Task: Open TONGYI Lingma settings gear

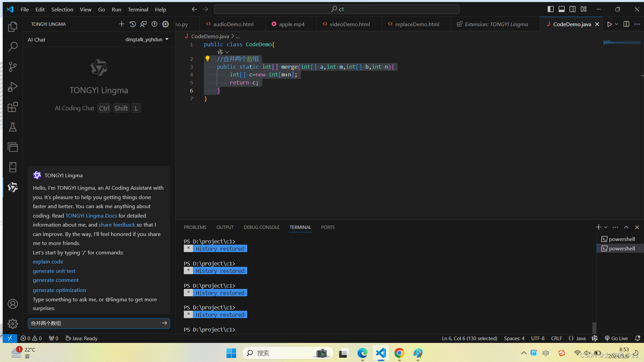Action: pyautogui.click(x=165, y=24)
